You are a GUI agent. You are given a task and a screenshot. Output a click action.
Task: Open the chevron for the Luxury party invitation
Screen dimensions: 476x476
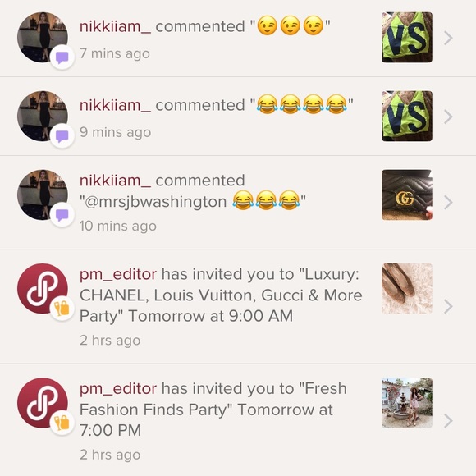click(x=448, y=306)
